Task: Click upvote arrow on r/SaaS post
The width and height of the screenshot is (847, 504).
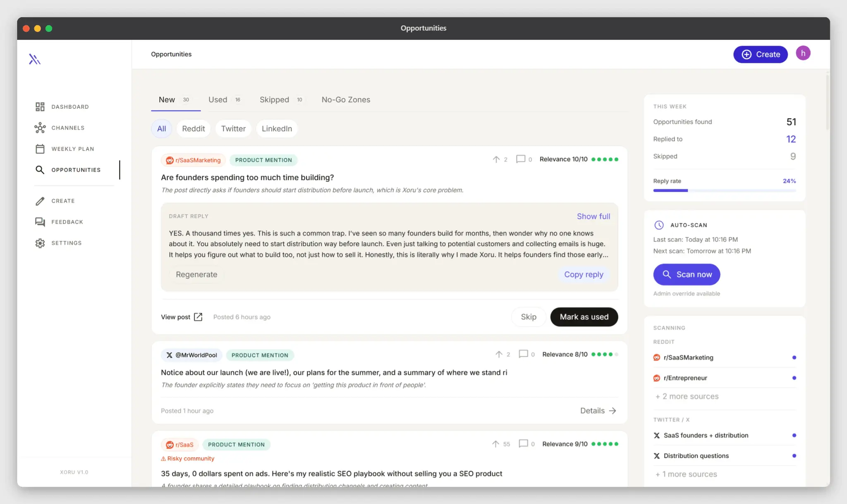Action: (x=495, y=444)
